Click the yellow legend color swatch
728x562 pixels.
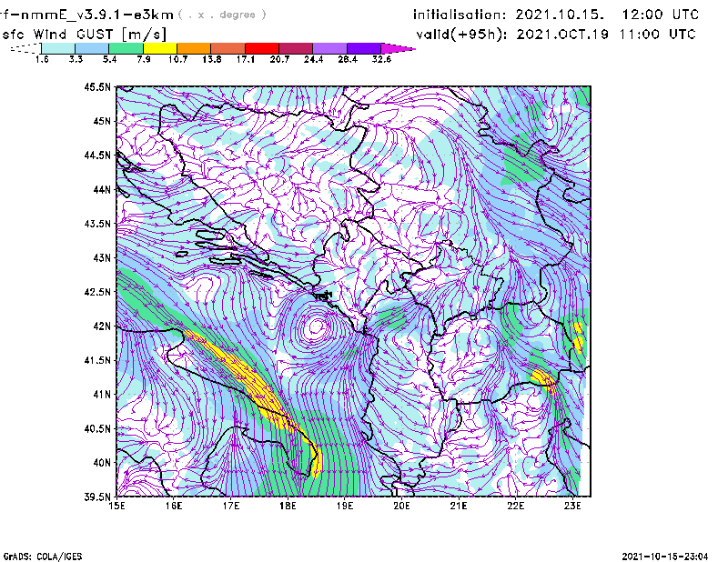click(x=160, y=48)
